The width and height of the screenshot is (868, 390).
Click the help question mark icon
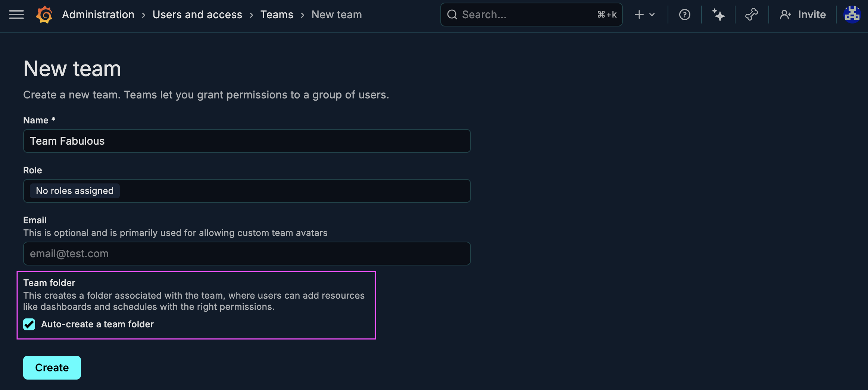click(684, 15)
